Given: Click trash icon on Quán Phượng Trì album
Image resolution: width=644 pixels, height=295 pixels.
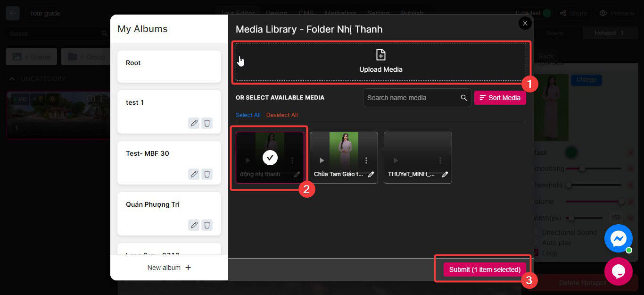Looking at the screenshot, I should tap(207, 225).
